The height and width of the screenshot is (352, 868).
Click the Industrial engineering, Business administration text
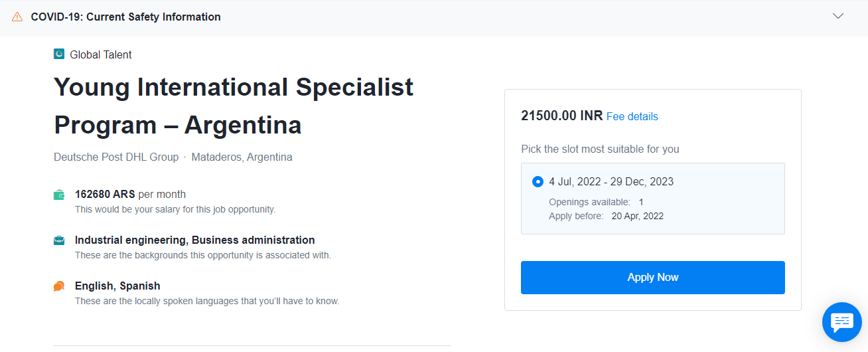point(195,240)
